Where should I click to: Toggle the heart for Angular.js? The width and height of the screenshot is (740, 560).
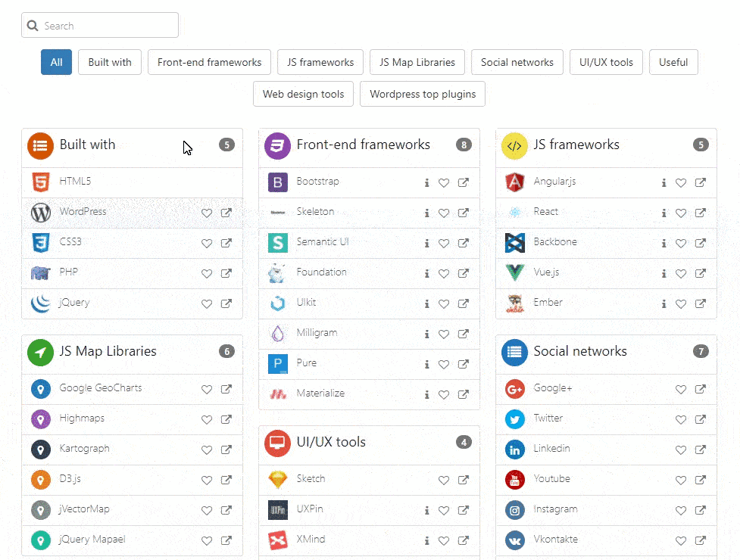click(680, 182)
